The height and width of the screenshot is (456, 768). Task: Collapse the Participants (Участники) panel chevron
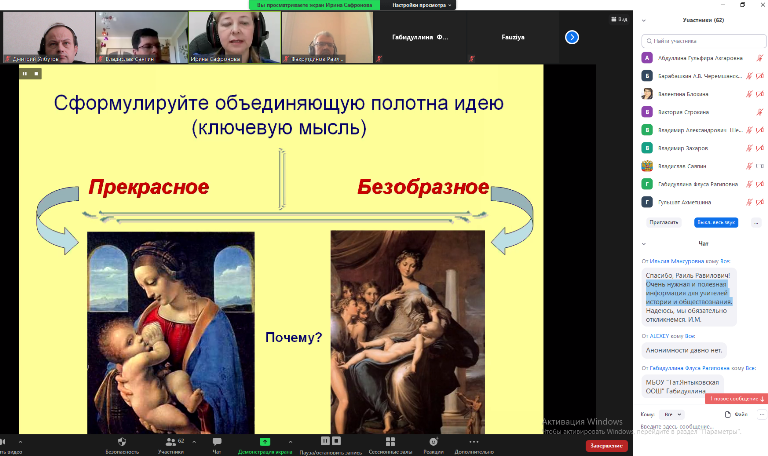pos(644,21)
